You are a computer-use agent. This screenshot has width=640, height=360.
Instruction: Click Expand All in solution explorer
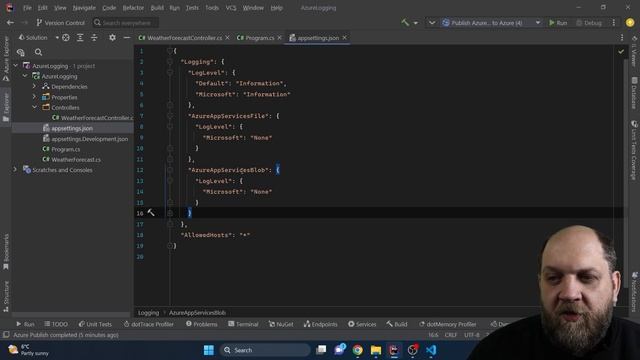click(80, 38)
